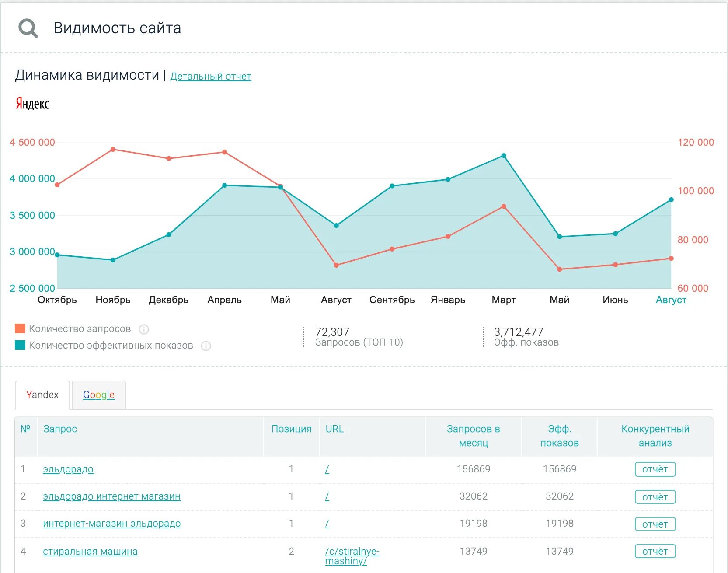Click the 19198 Эфф. показов cell
728x573 pixels.
[560, 524]
